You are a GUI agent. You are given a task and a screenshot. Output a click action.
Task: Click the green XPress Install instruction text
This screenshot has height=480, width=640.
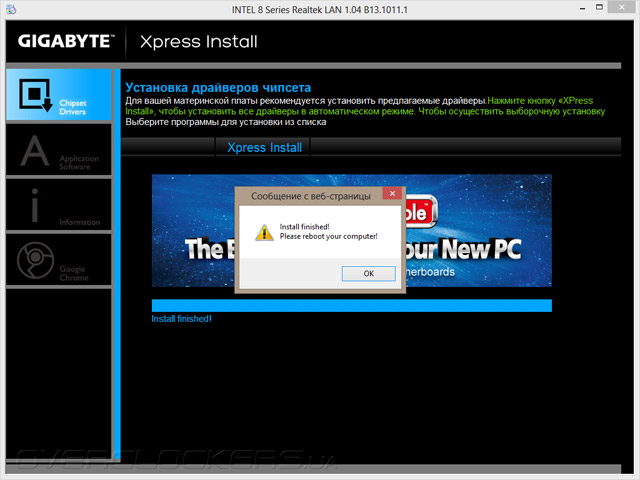(x=365, y=106)
